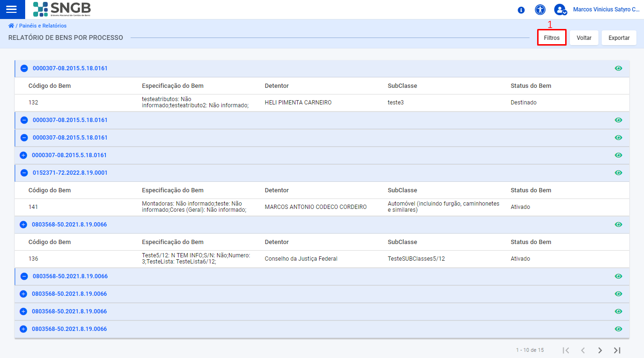
Task: Select subclass cell teste3
Action: 396,103
